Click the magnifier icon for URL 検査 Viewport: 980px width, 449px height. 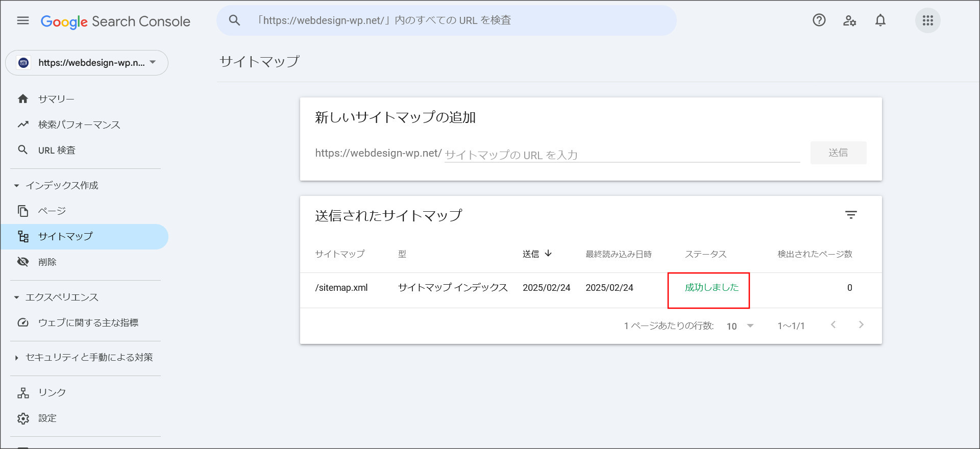(x=23, y=150)
